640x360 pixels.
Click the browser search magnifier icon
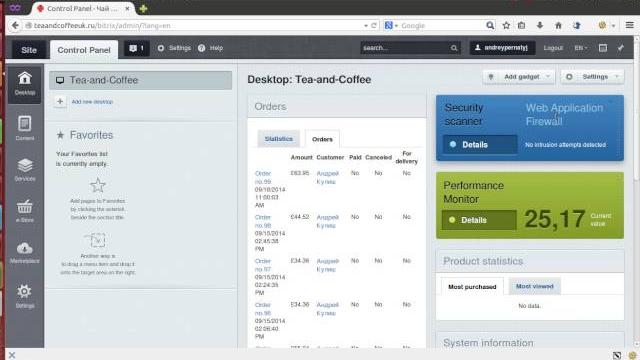tap(490, 25)
